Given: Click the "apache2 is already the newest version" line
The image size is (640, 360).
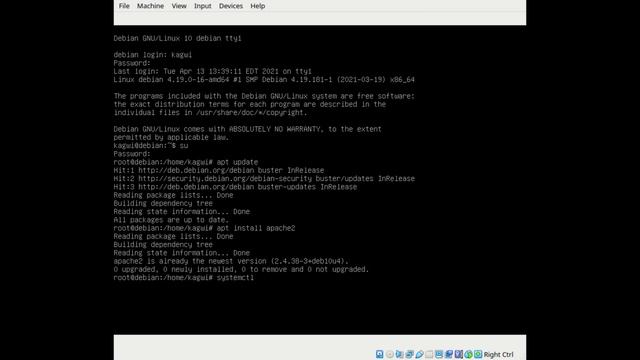Looking at the screenshot, I should coord(231,261).
